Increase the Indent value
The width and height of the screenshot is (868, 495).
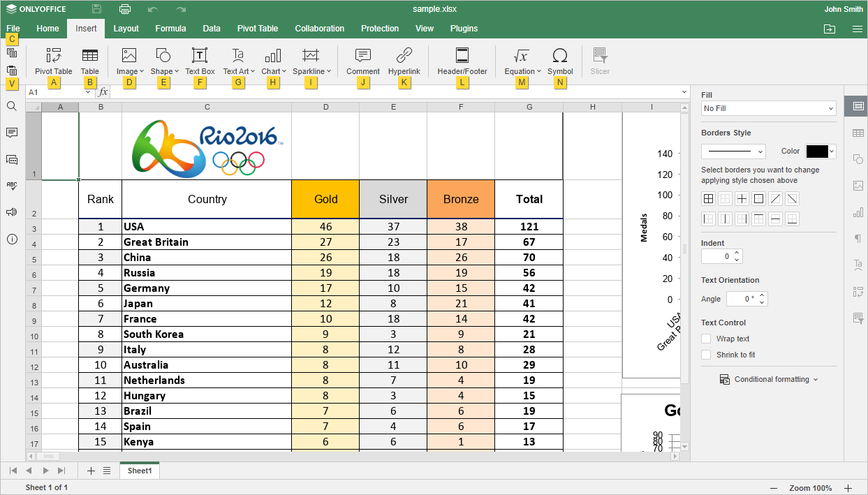pyautogui.click(x=738, y=253)
